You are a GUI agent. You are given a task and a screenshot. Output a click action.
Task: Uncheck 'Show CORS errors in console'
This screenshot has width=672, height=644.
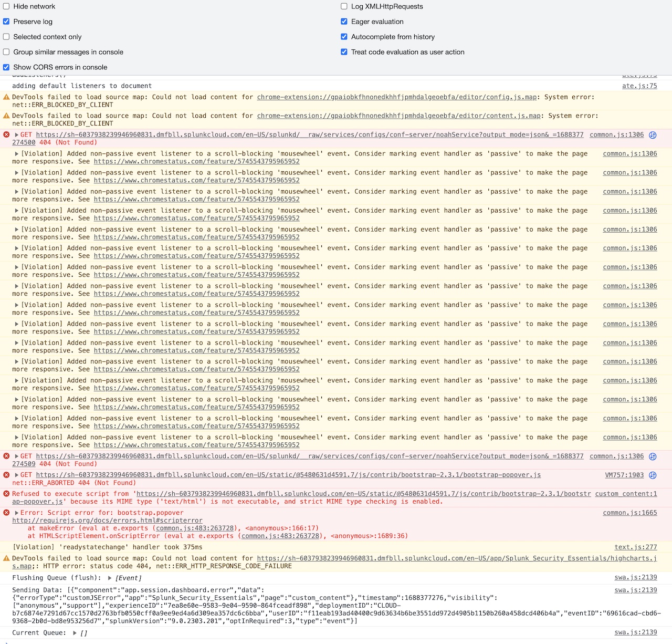pos(6,67)
